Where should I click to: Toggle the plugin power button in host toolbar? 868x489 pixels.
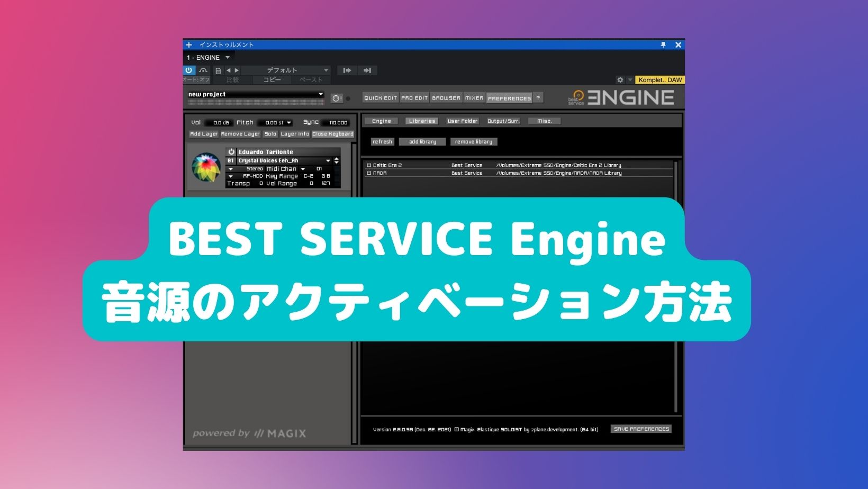pyautogui.click(x=189, y=70)
